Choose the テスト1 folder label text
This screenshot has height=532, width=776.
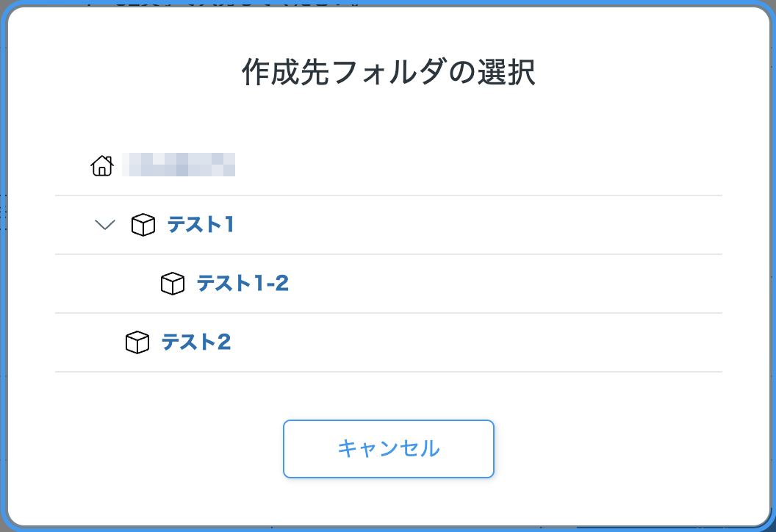click(201, 225)
